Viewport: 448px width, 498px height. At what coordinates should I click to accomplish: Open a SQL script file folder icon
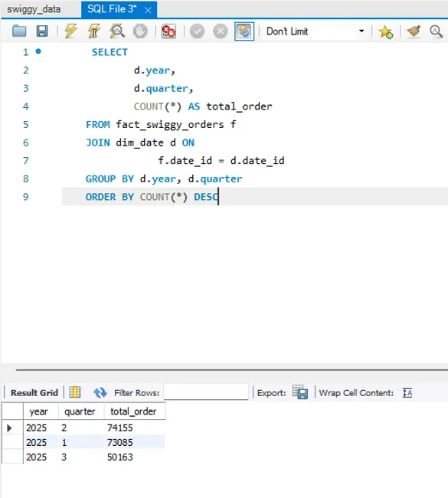coord(19,31)
